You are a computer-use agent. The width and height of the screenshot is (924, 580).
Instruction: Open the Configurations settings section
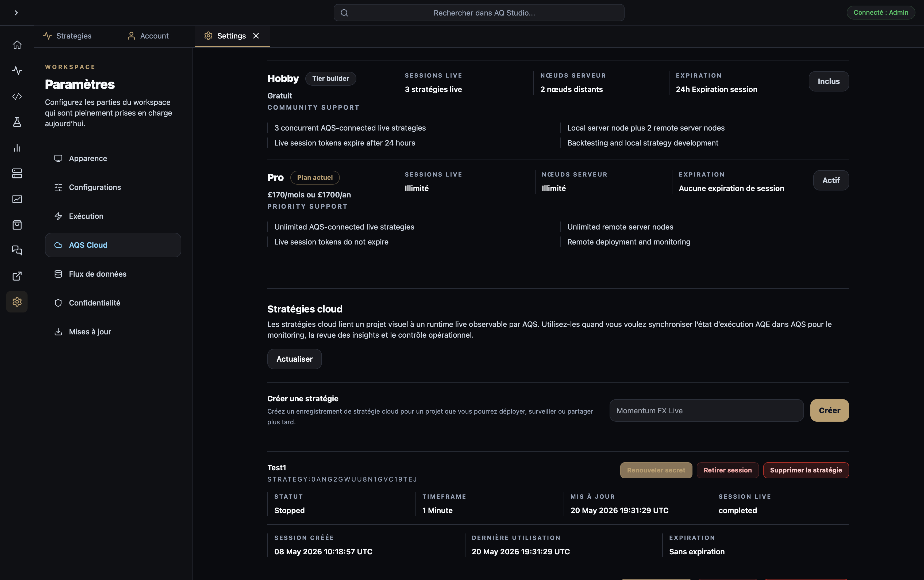[x=113, y=187]
